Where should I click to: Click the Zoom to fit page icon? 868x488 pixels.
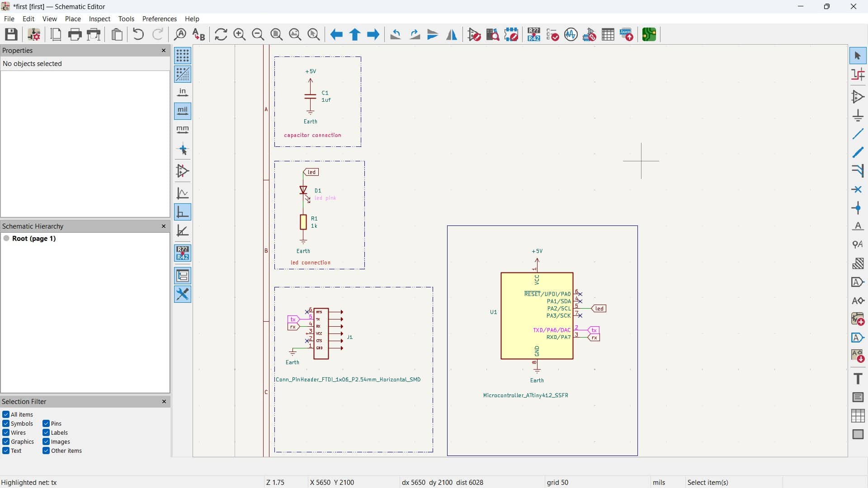[277, 34]
